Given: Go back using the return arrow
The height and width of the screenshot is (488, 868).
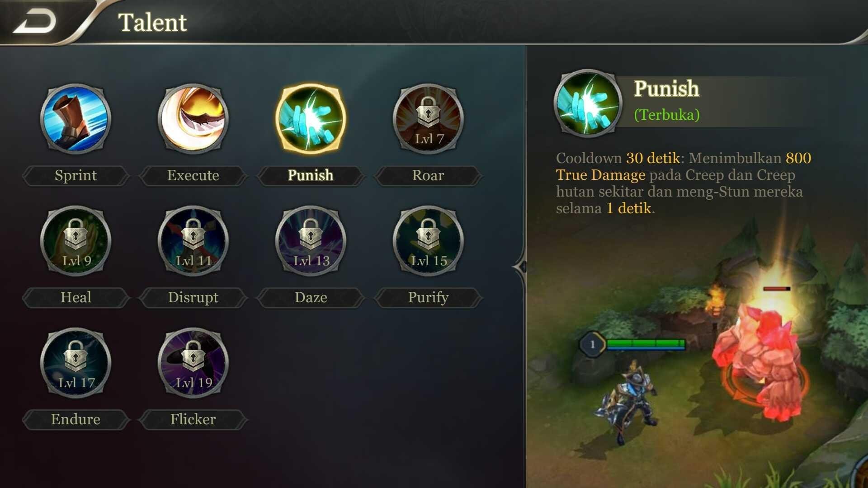Looking at the screenshot, I should (35, 22).
